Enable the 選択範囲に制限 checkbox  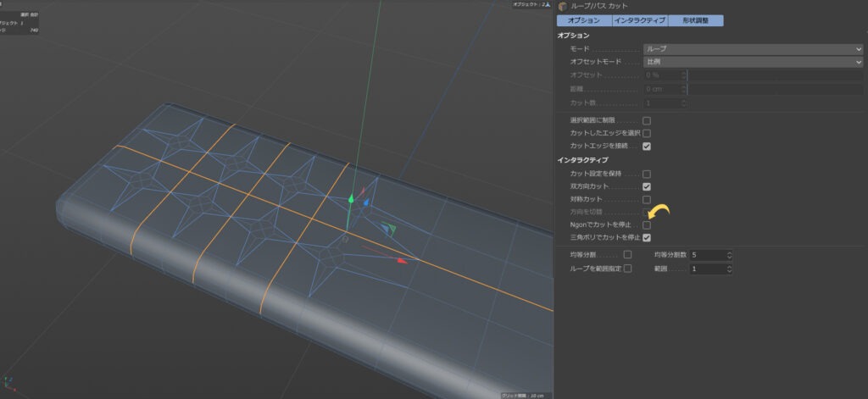coord(647,120)
